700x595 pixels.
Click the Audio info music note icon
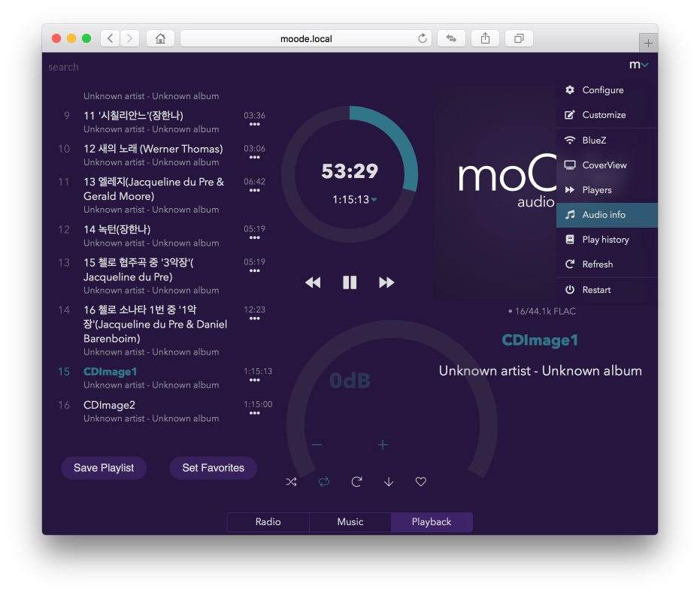click(x=570, y=215)
